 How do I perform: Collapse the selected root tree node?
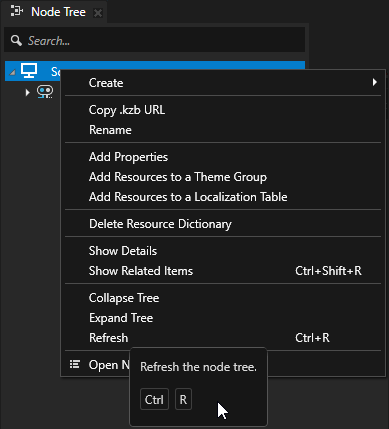(13, 72)
